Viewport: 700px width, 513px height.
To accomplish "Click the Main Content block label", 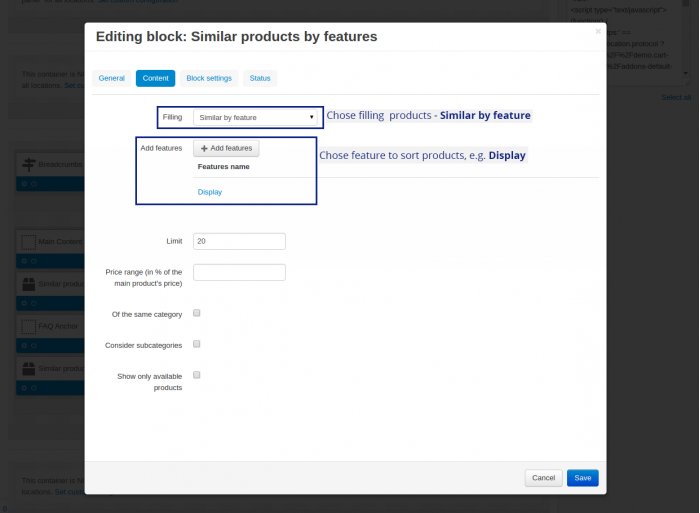I will point(61,242).
